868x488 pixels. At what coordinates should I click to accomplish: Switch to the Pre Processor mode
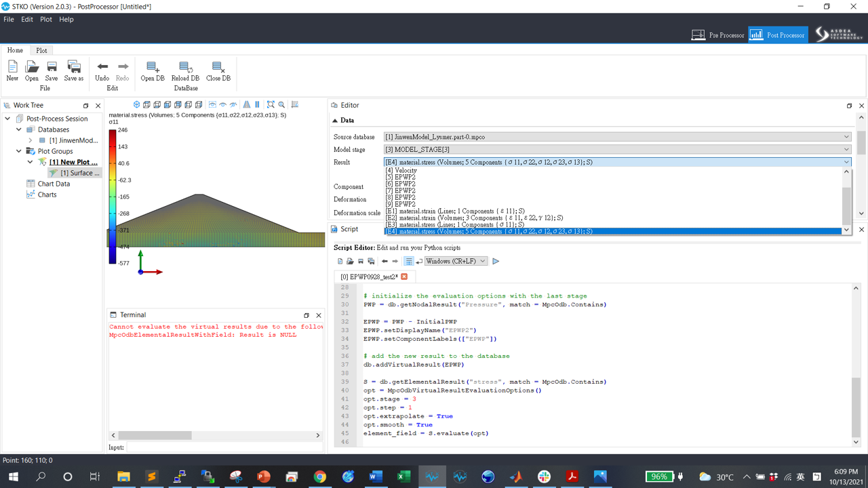718,35
